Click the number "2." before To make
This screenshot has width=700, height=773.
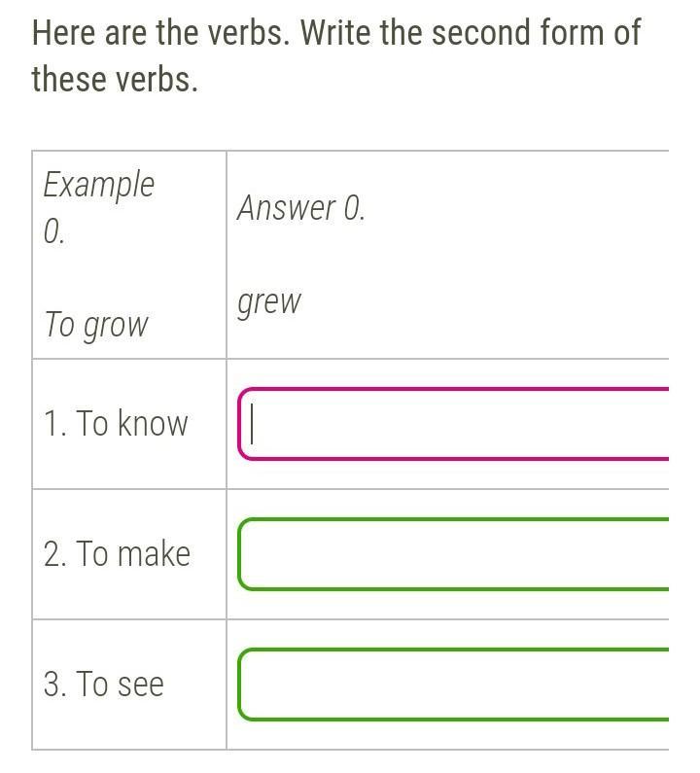tap(55, 554)
